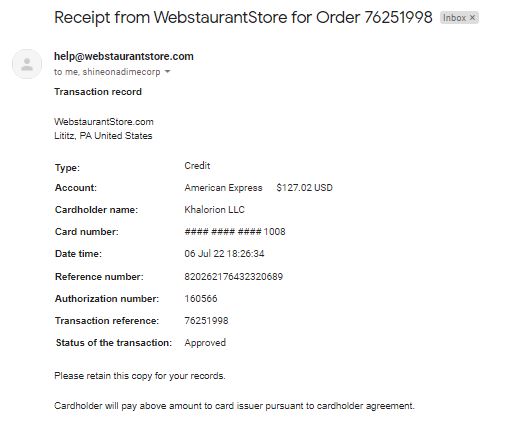531x442 pixels.
Task: Click the Approved status text
Action: tap(205, 343)
